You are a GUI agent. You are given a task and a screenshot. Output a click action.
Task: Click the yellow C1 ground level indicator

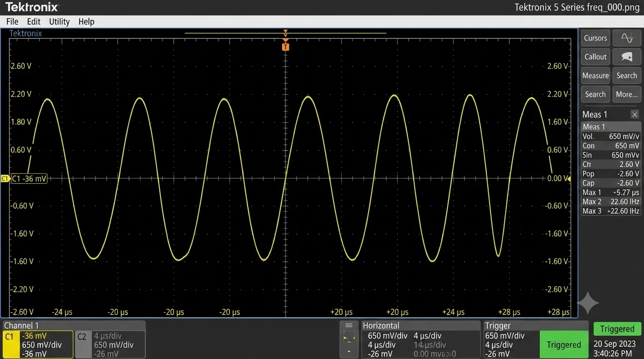point(5,179)
